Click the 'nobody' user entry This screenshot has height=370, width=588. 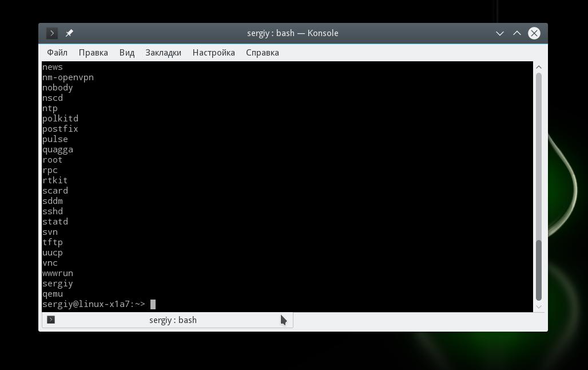point(57,88)
